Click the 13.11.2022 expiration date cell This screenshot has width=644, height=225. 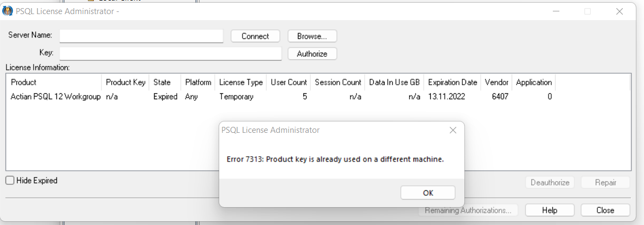coord(448,97)
